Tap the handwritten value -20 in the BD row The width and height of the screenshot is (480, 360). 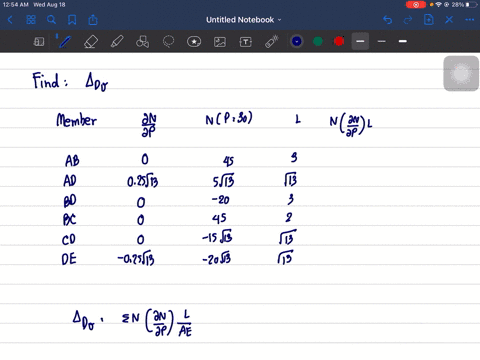[x=221, y=199]
